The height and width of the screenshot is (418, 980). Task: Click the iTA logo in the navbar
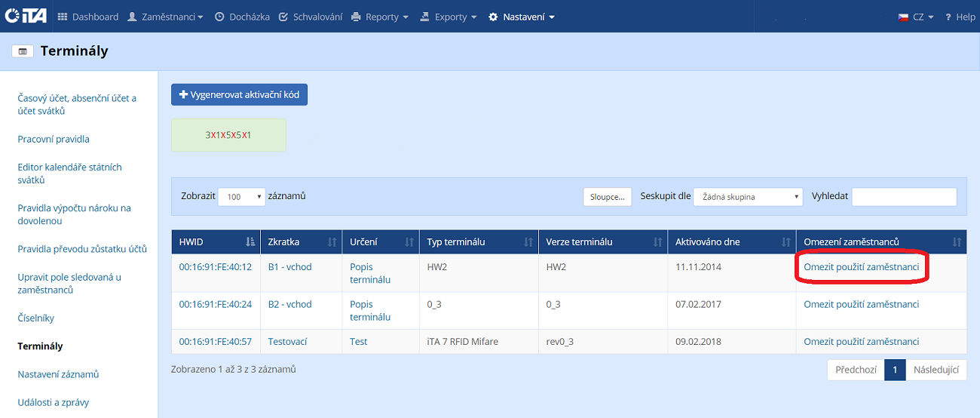(26, 16)
